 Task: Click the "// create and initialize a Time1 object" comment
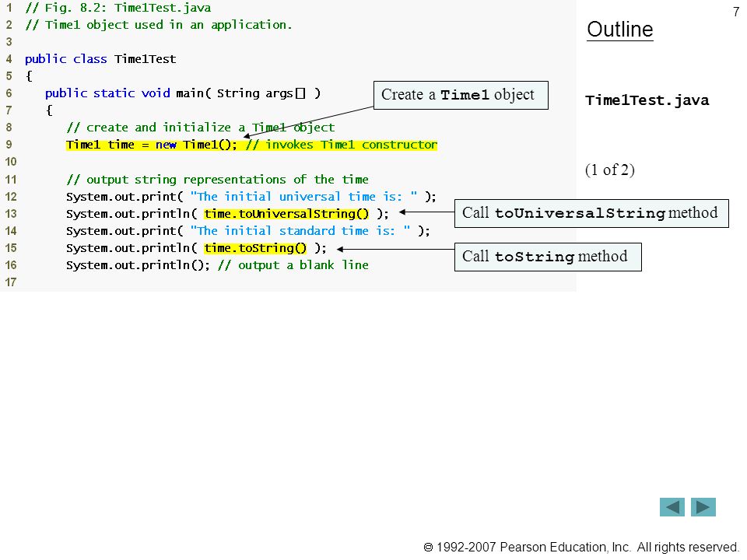[x=201, y=128]
